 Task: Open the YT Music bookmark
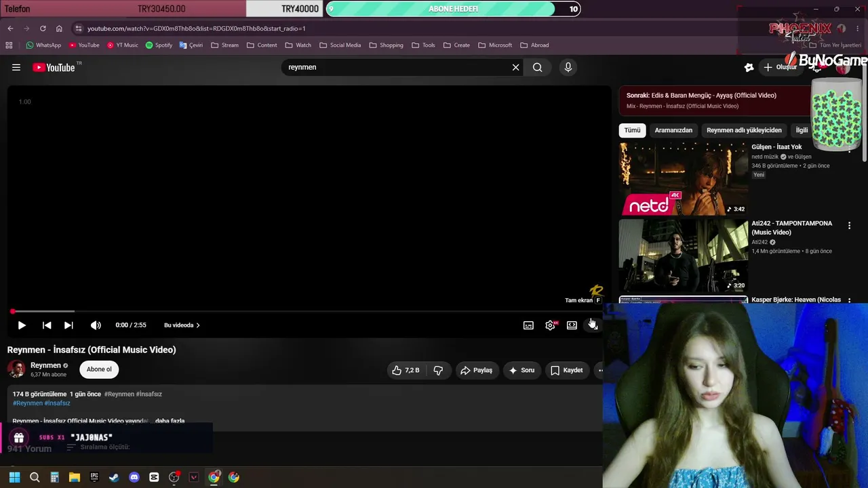tap(123, 45)
